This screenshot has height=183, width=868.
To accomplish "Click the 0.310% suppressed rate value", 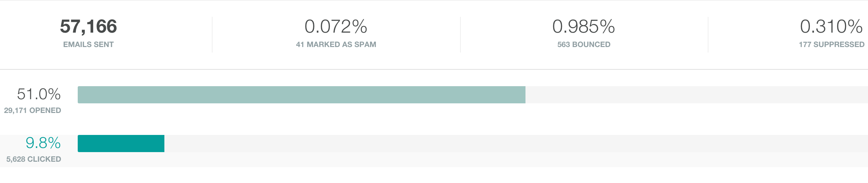I will click(831, 26).
